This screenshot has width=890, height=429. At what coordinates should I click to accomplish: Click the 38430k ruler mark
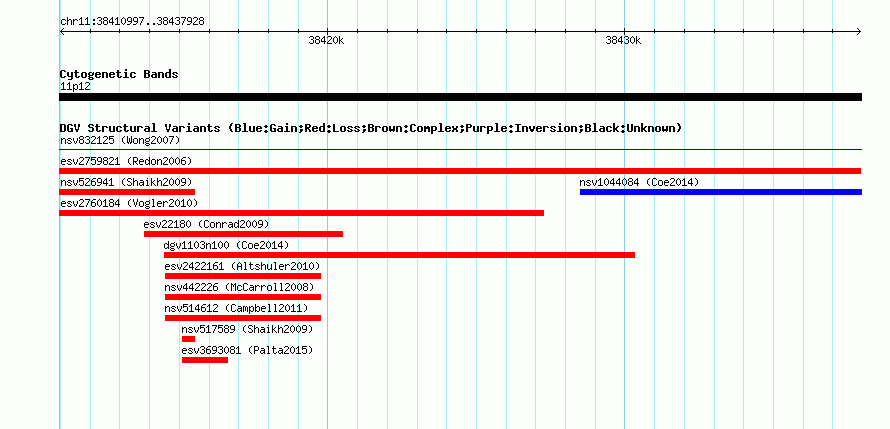(623, 40)
